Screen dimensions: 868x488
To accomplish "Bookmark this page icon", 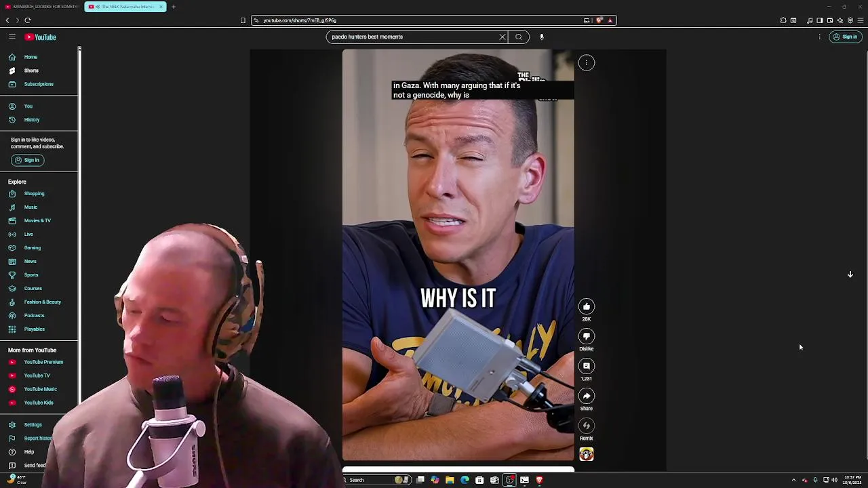I will click(243, 20).
